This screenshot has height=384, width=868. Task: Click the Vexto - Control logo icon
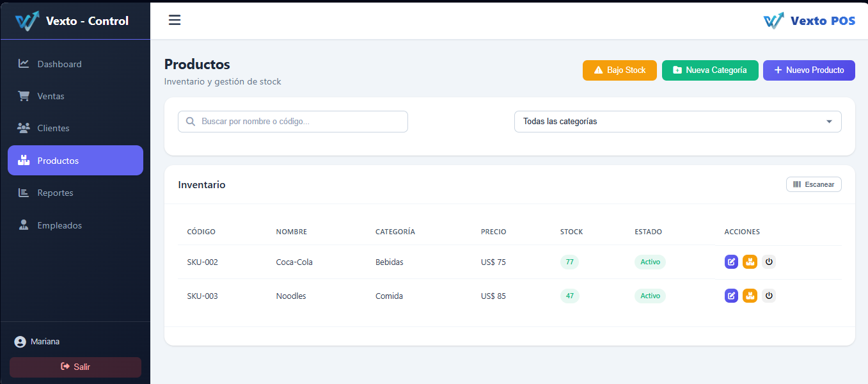[27, 21]
